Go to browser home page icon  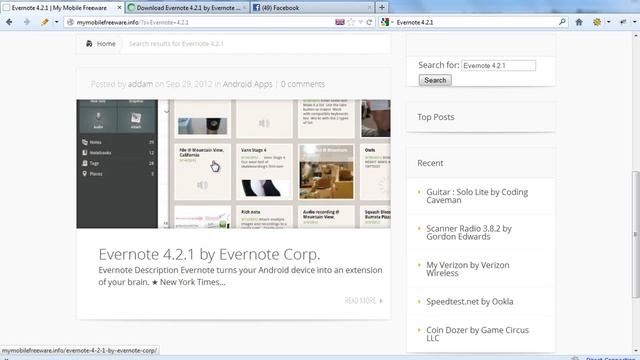pyautogui.click(x=579, y=22)
